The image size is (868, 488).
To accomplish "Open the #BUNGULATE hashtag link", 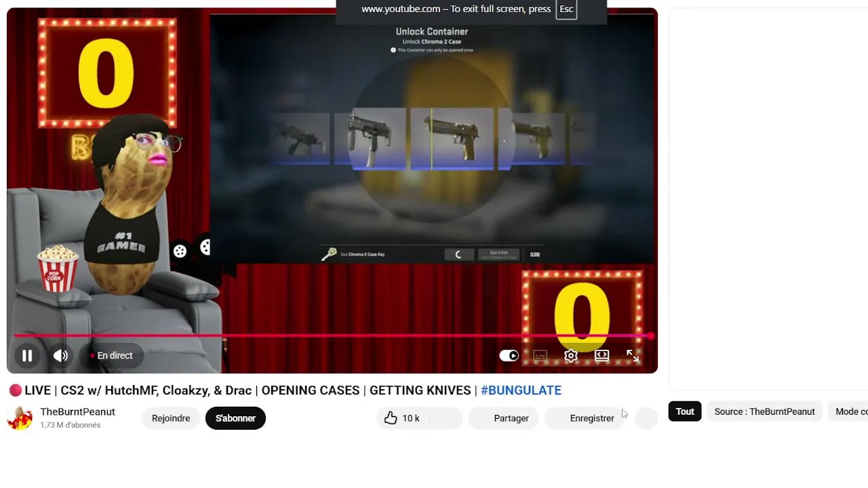I will coord(521,390).
